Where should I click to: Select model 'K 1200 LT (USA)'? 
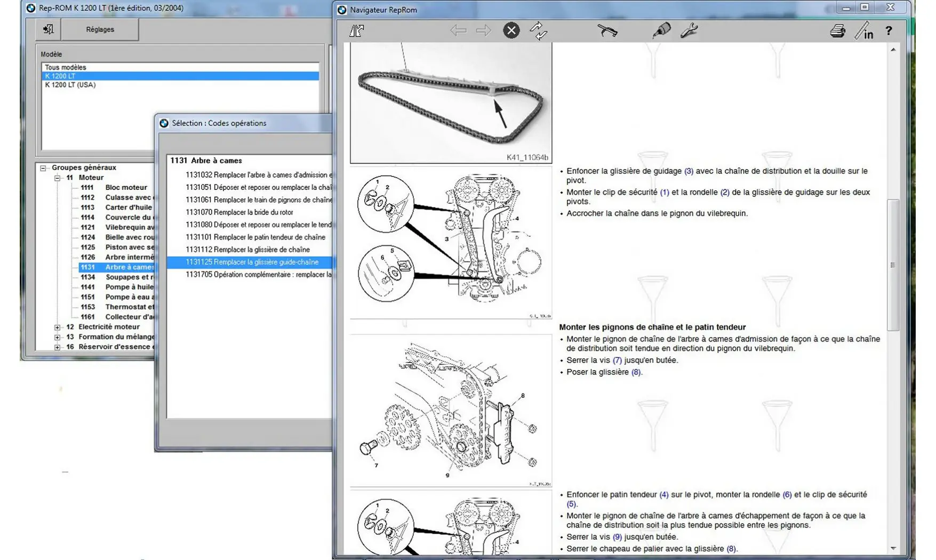point(180,84)
